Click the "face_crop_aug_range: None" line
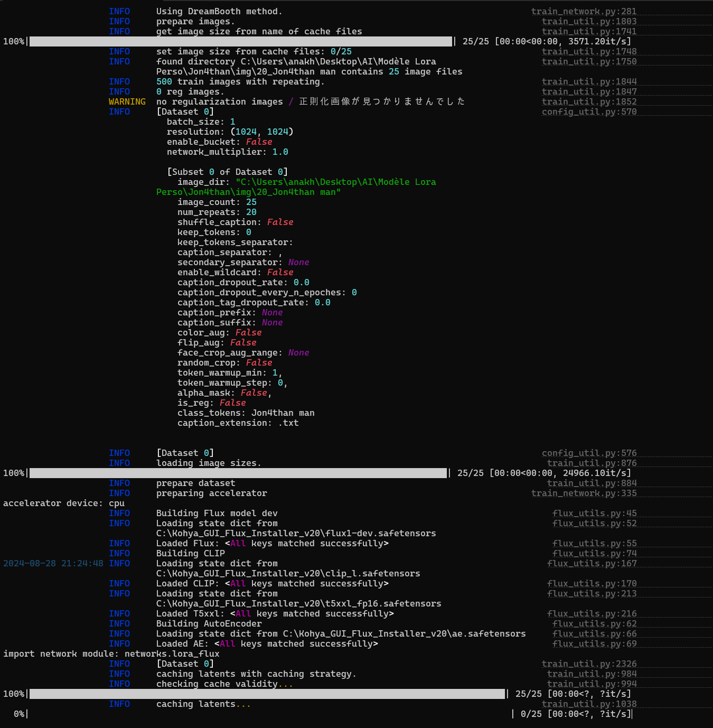This screenshot has width=713, height=728. (243, 352)
